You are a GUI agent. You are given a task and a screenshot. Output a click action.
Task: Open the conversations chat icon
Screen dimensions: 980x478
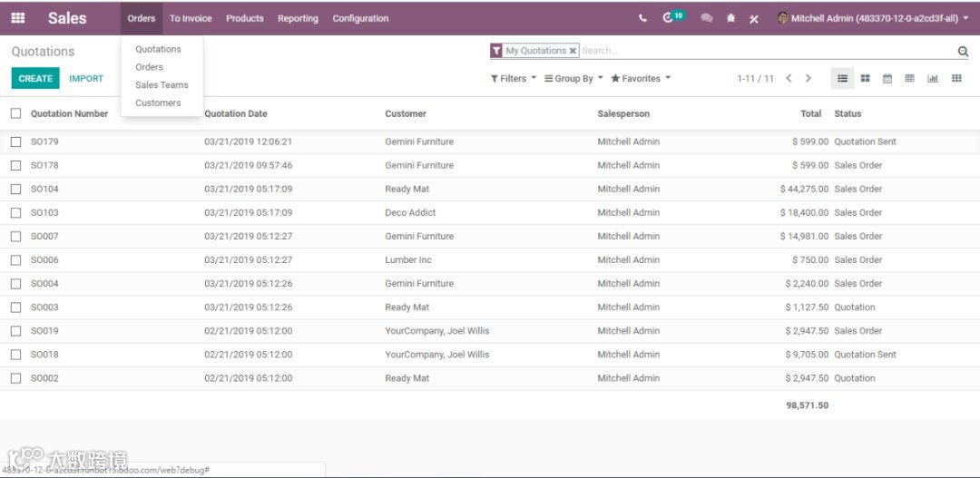(707, 18)
